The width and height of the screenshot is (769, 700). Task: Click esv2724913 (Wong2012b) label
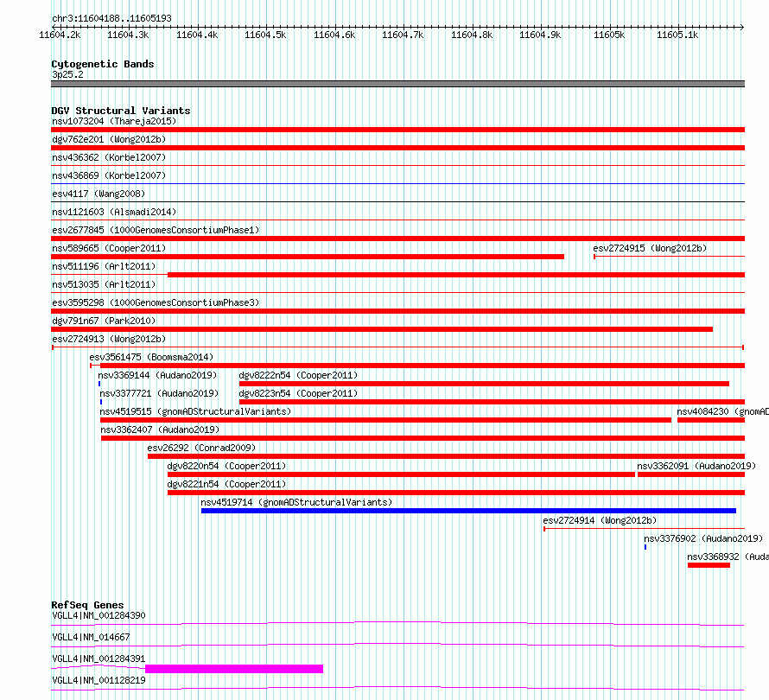(109, 339)
